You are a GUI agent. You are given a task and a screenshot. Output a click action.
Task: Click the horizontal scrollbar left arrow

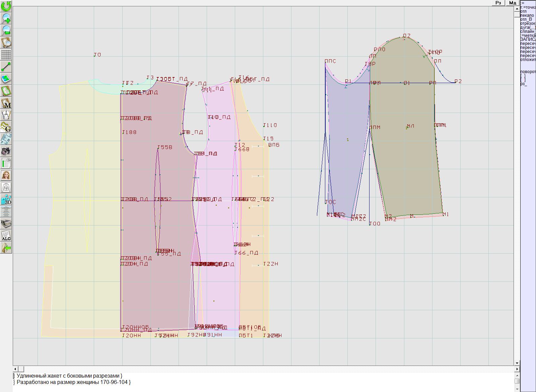click(x=15, y=369)
